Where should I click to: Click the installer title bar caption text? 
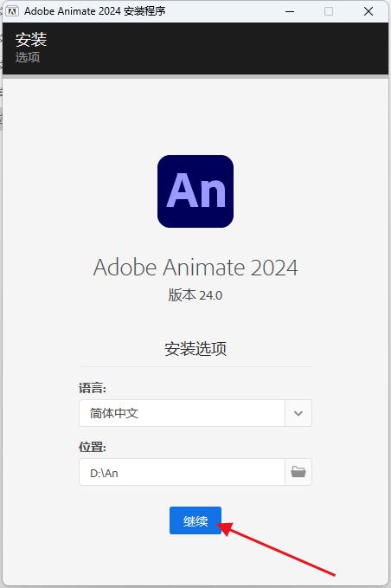95,11
